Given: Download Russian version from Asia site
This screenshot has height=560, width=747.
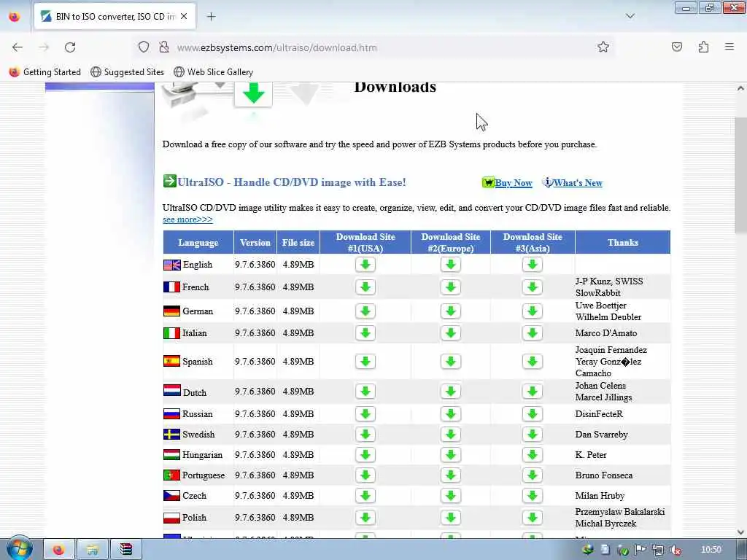Looking at the screenshot, I should click(x=532, y=414).
